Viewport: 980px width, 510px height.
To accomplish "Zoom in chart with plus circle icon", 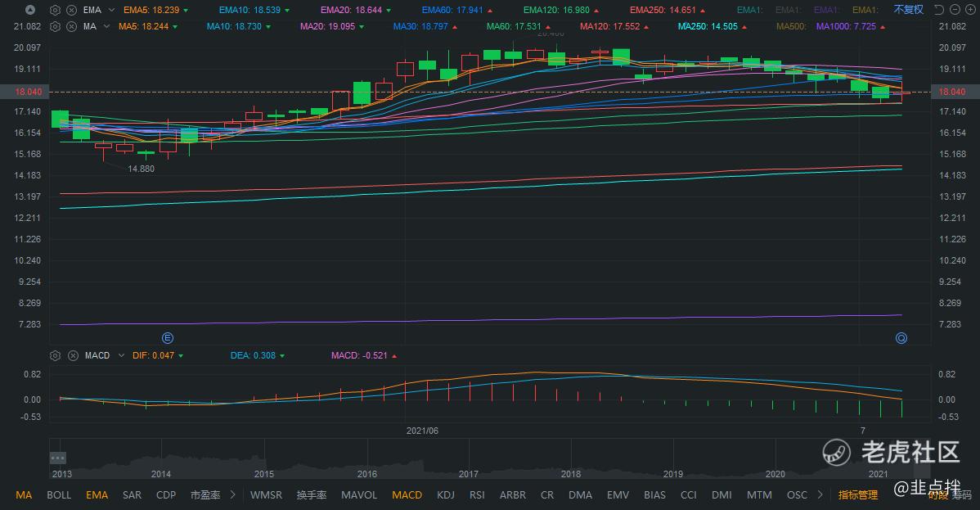I will click(x=970, y=9).
